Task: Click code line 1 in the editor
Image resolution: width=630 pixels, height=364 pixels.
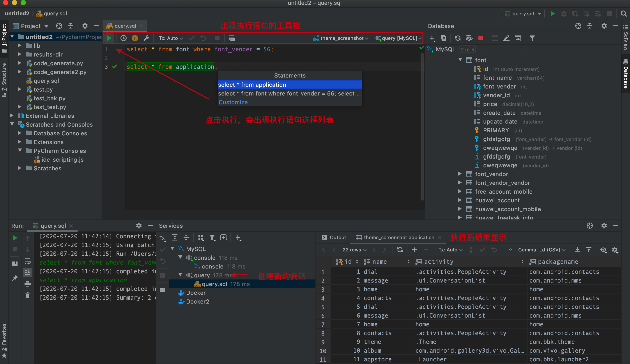Action: click(200, 49)
